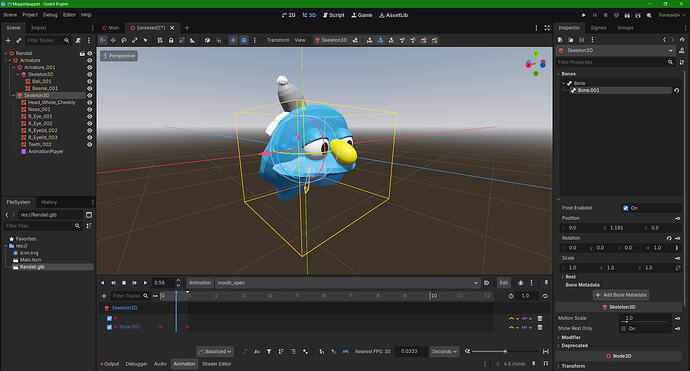Collapse the Armature_001 tree node
This screenshot has height=371, width=690.
click(x=14, y=67)
